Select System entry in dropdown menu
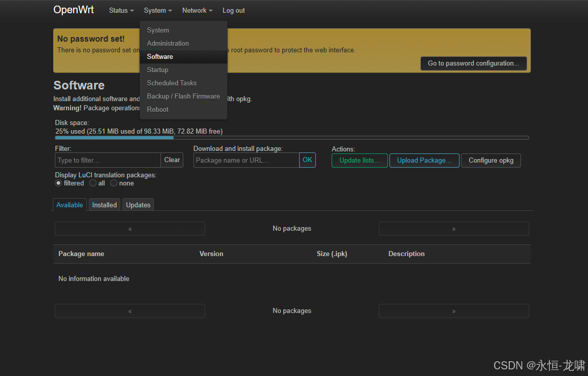588x376 pixels. point(183,30)
